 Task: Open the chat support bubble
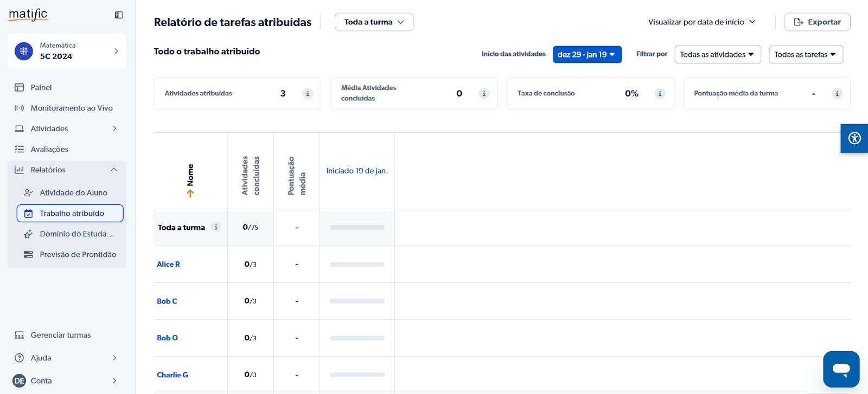coord(841,369)
